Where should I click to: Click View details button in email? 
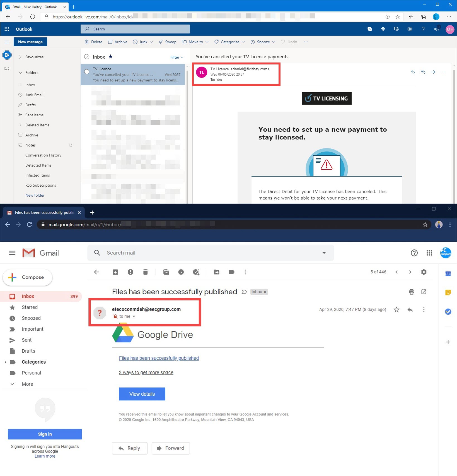(x=142, y=394)
